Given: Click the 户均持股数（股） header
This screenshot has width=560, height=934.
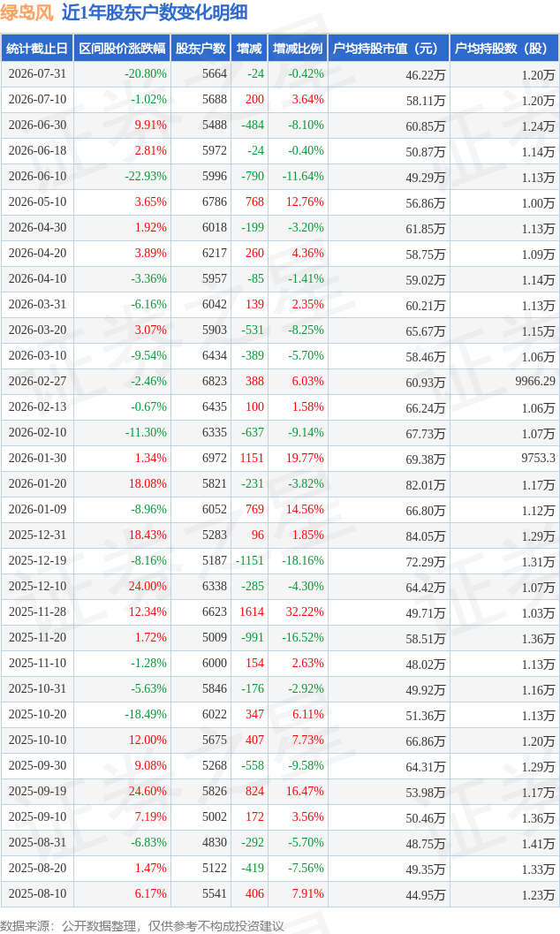Looking at the screenshot, I should pos(504,49).
